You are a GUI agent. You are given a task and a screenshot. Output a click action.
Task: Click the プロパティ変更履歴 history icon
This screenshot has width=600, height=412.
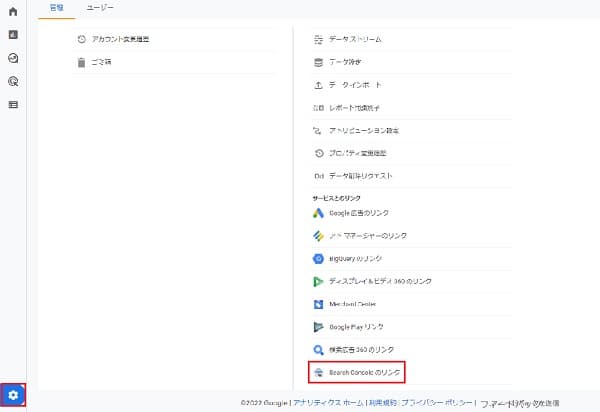(x=319, y=153)
